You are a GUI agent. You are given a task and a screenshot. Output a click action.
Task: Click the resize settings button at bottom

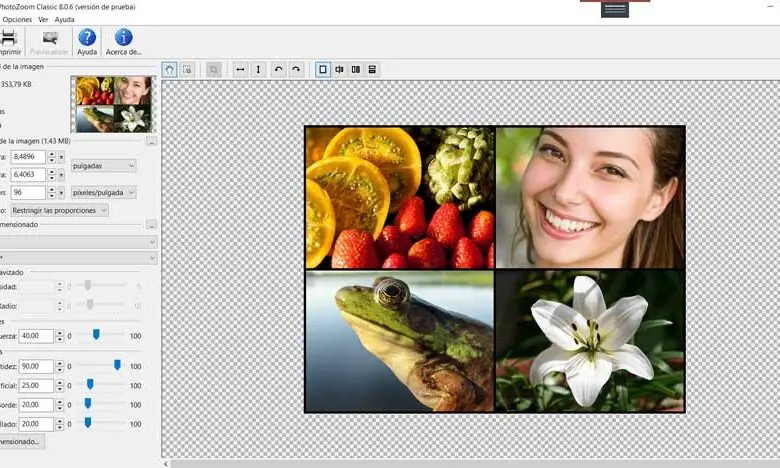click(x=21, y=441)
